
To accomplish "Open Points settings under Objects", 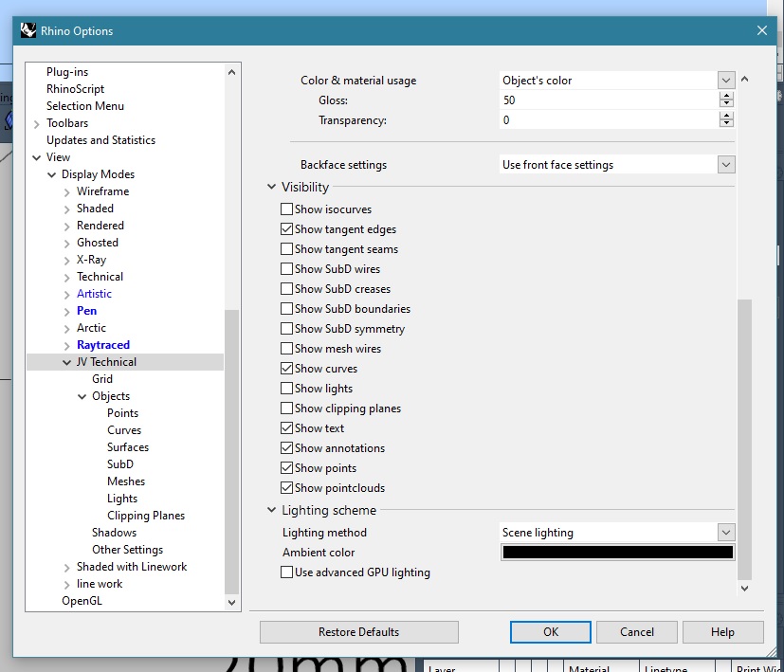I will pos(122,413).
